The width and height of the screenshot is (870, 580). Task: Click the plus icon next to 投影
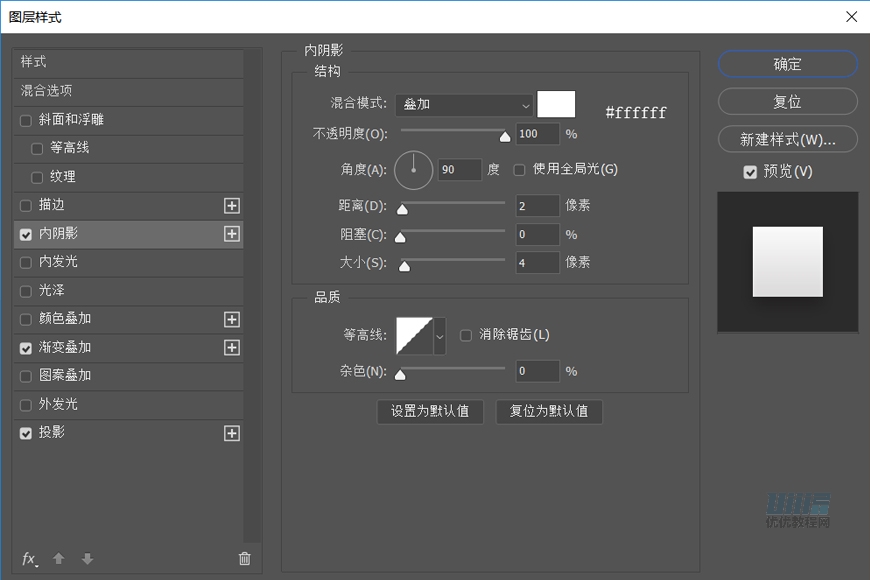click(231, 433)
